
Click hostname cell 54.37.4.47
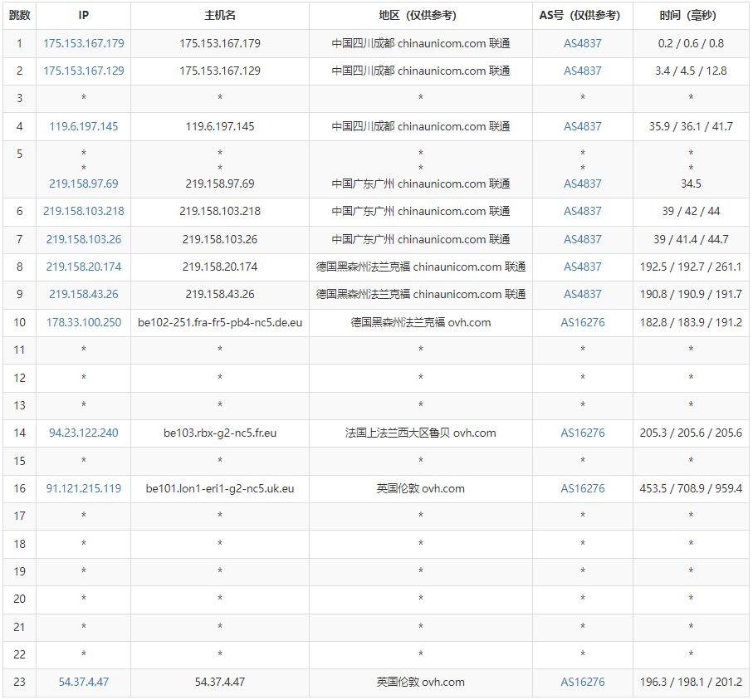coord(220,682)
